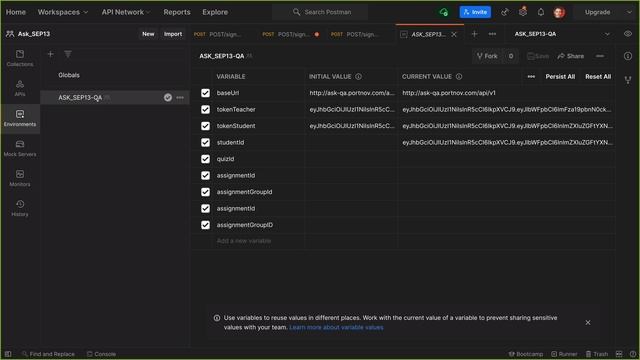The width and height of the screenshot is (640, 360).
Task: Open Learn more about variable values link
Action: coord(336,327)
